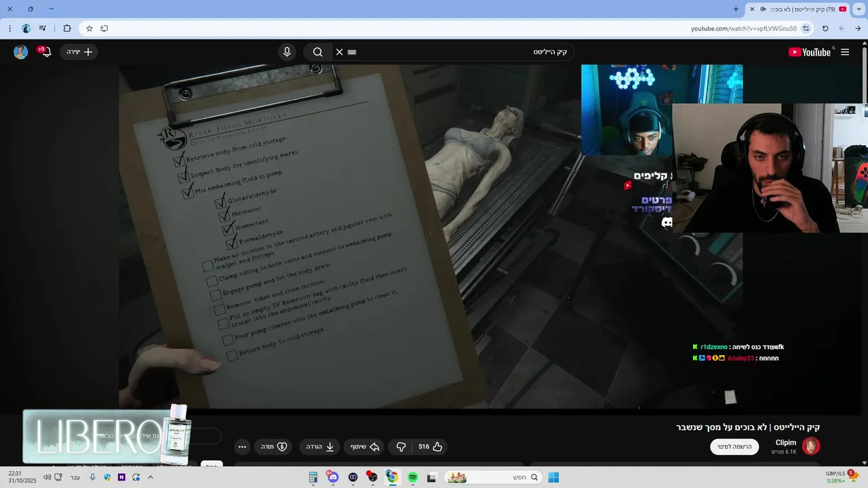Click the Thanks (תודה) button

coord(274,447)
